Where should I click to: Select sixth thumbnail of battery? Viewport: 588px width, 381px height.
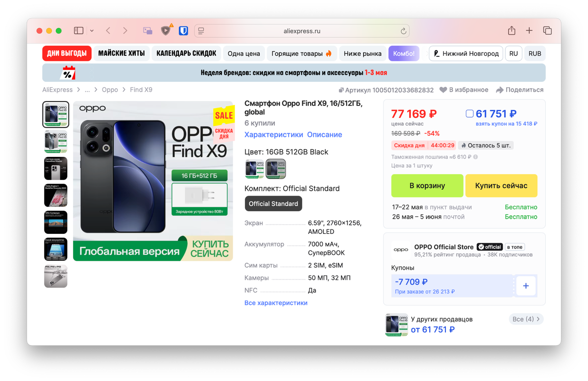coord(55,249)
